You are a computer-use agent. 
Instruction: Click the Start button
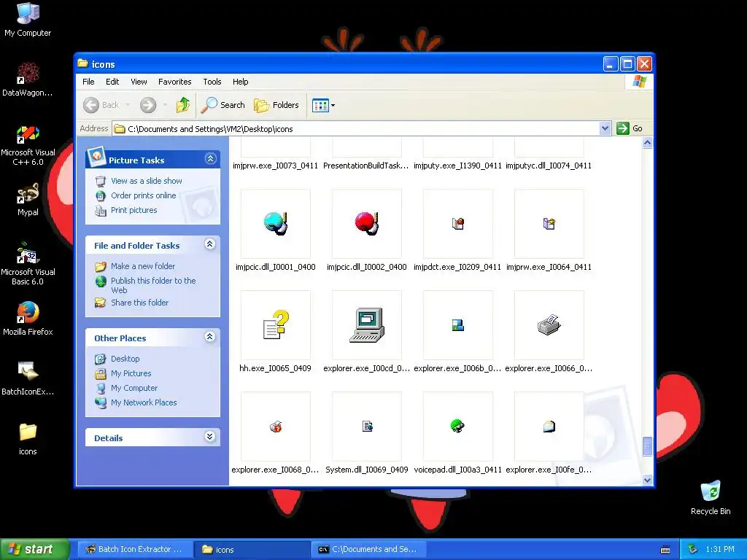[35, 549]
